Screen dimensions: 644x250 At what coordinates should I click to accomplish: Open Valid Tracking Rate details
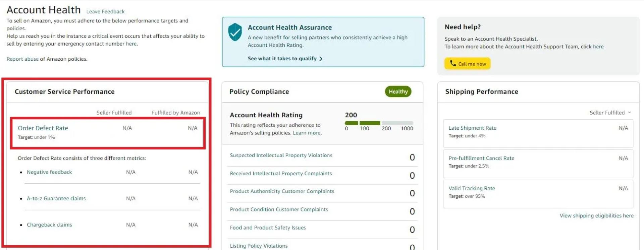(472, 188)
